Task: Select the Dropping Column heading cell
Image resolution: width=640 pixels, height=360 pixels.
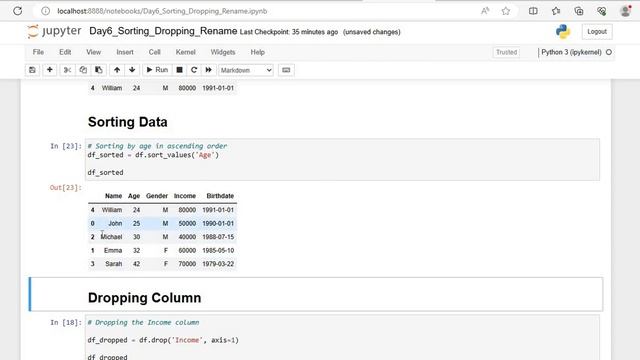Action: coord(144,298)
